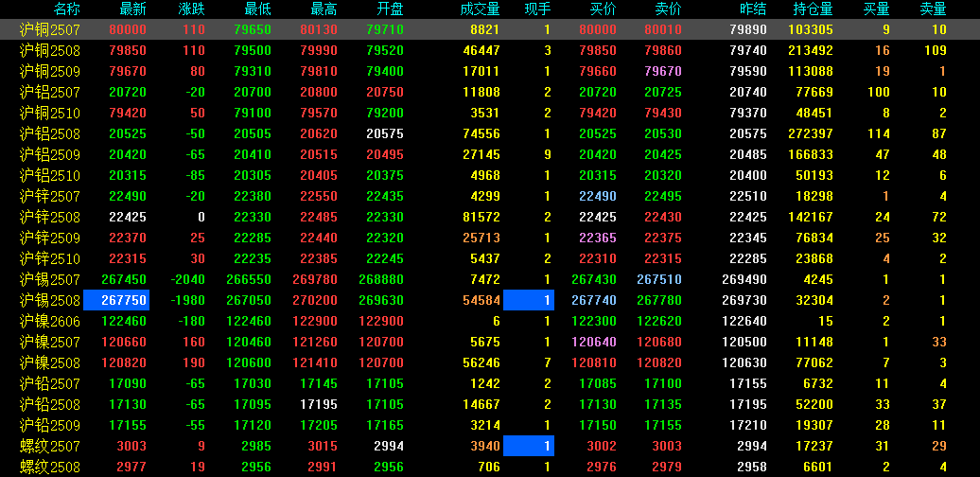Click 螺纹2507 volume value 3940
980x477 pixels.
click(485, 447)
